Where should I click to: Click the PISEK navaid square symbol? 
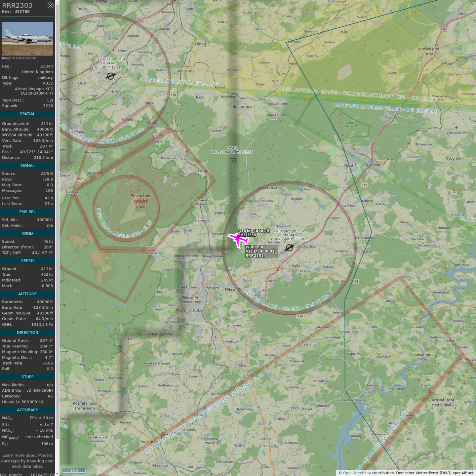tap(233, 161)
